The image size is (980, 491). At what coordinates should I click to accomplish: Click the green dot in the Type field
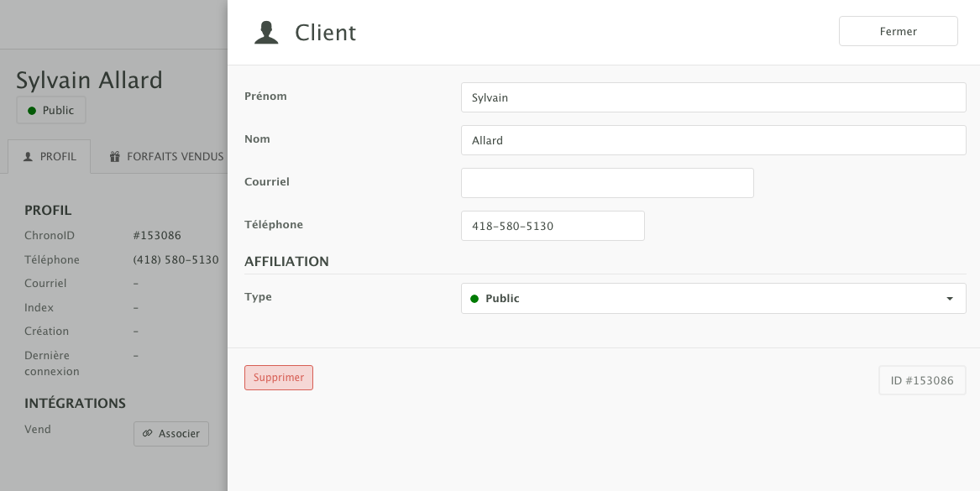(474, 299)
